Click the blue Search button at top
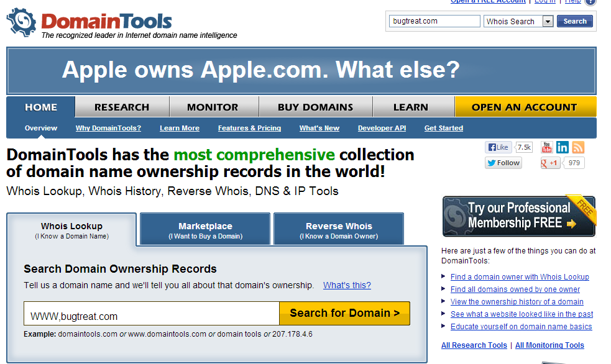 [575, 21]
